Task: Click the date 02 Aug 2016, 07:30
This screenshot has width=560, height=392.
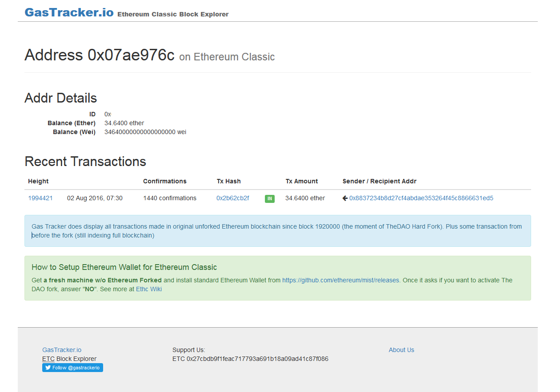Action: (x=95, y=198)
